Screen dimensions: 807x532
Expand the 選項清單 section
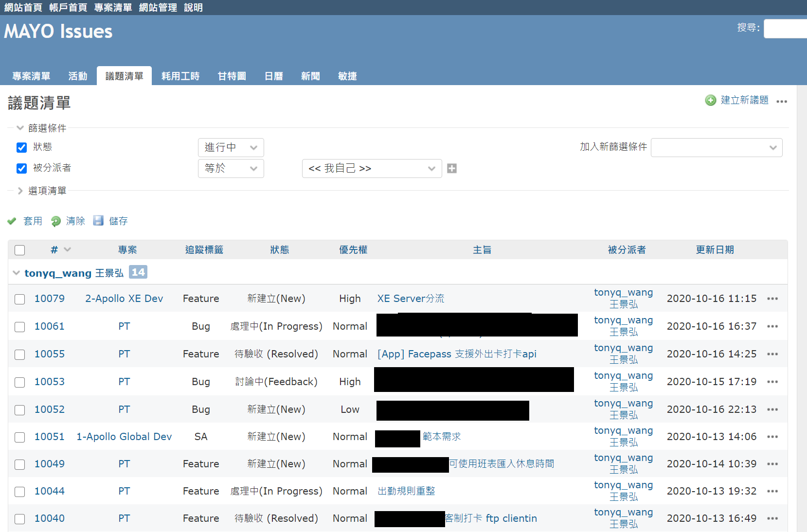point(42,191)
